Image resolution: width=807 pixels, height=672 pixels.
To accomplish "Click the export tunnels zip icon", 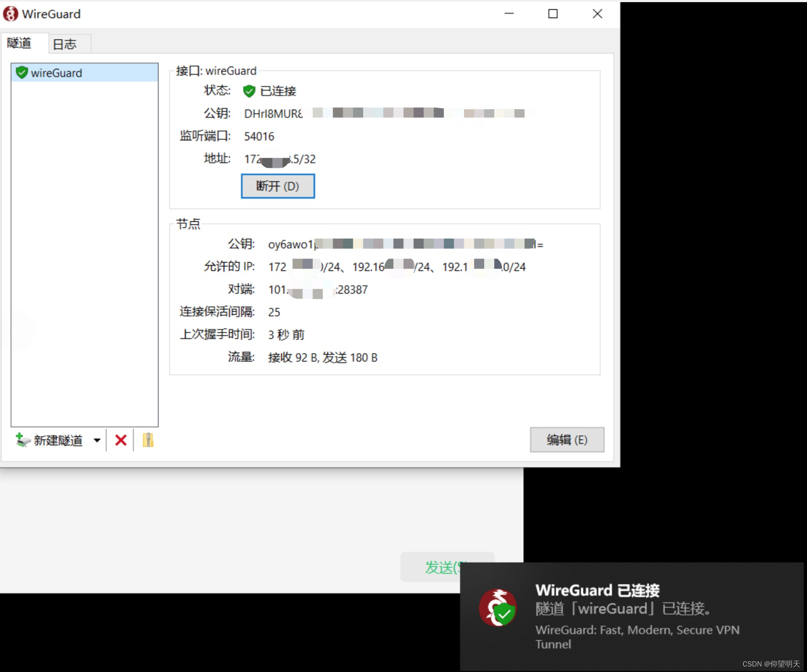I will tap(148, 440).
